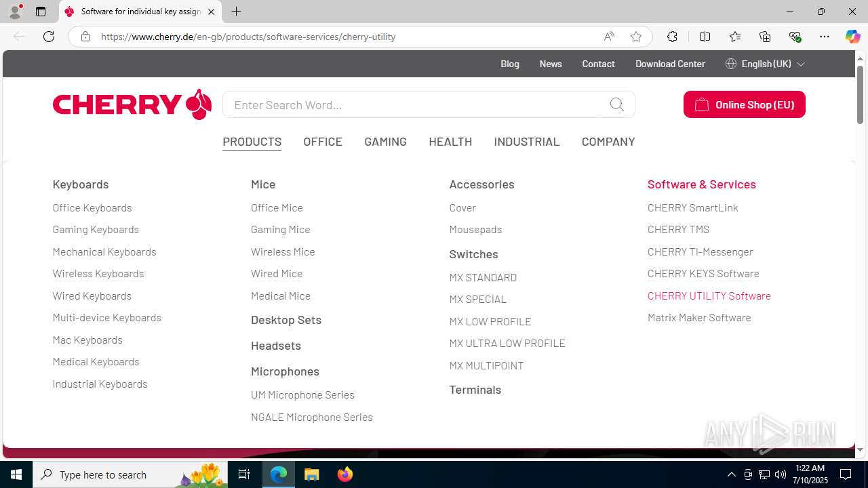Add this page to favorites star
The width and height of the screenshot is (868, 488).
click(636, 37)
